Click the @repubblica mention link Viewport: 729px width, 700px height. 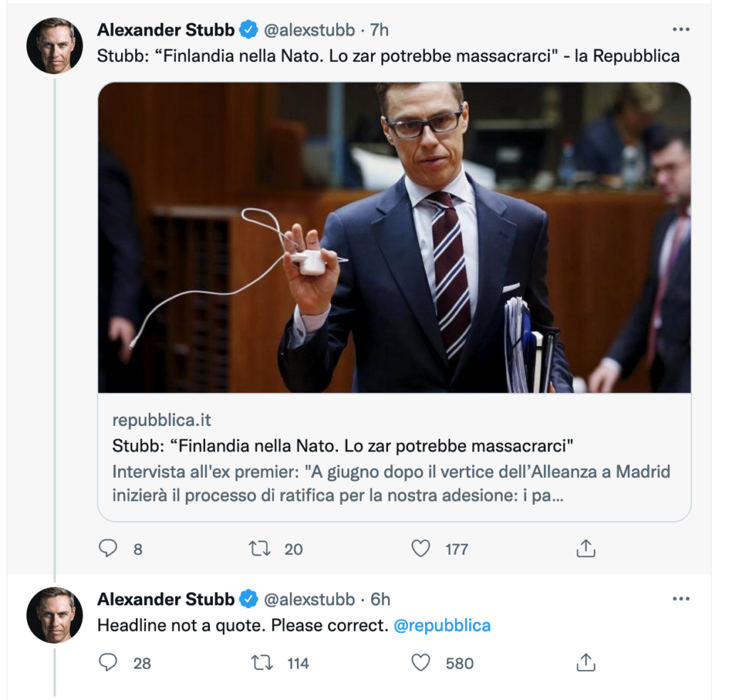[x=442, y=626]
